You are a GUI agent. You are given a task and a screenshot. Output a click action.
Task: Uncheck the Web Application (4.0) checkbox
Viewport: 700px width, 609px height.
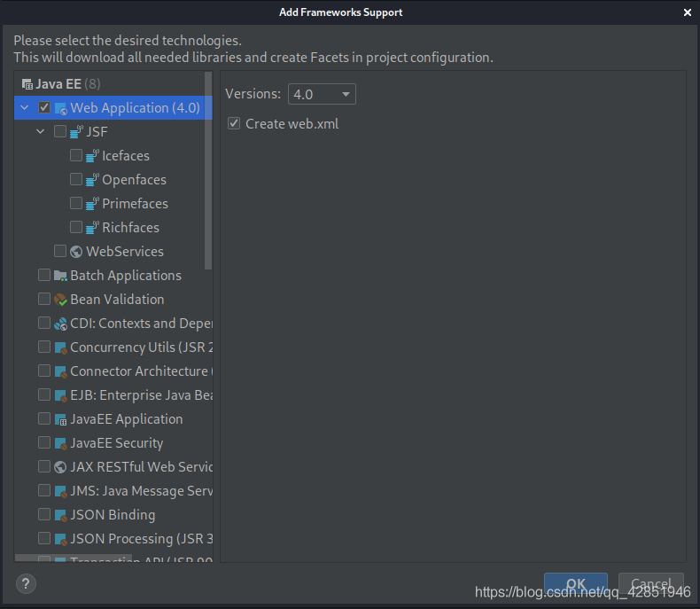point(44,108)
